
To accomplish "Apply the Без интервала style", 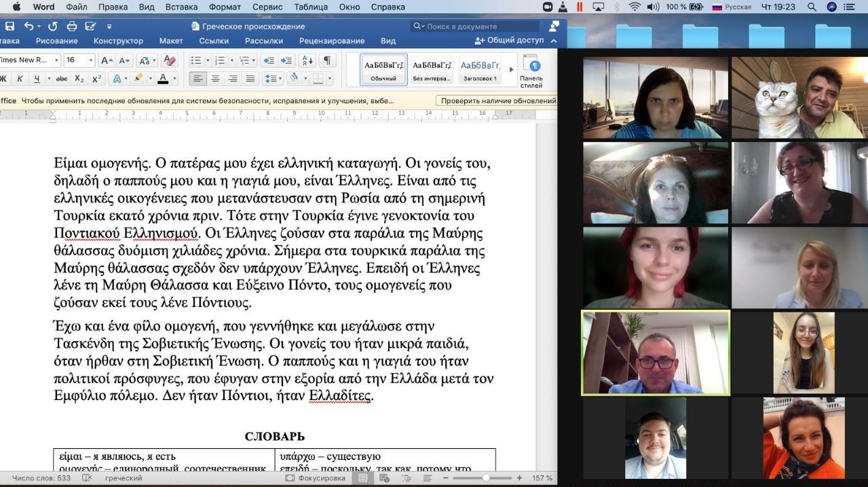I will [x=432, y=70].
